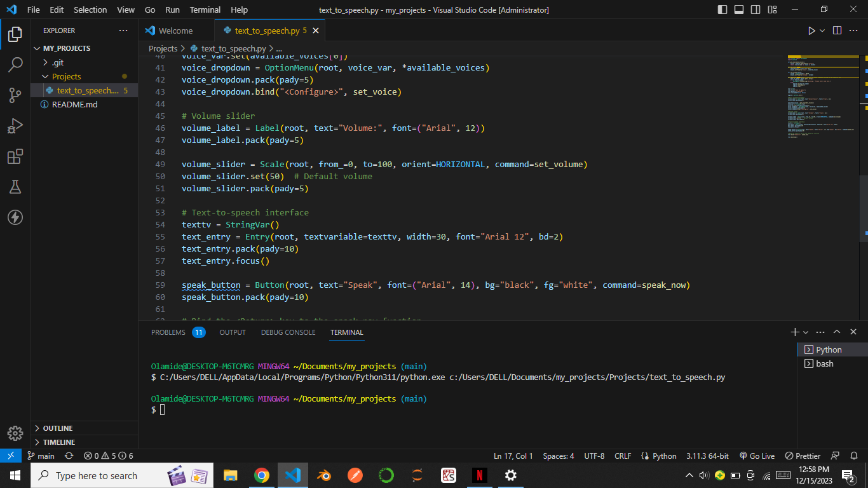This screenshot has width=868, height=488.
Task: Open the Terminal menu
Action: point(205,10)
